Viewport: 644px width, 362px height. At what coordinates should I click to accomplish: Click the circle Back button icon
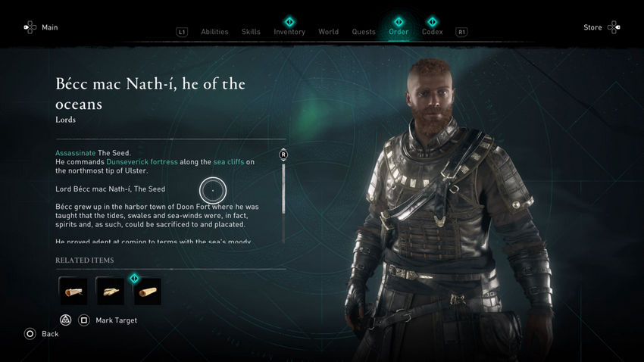point(30,334)
